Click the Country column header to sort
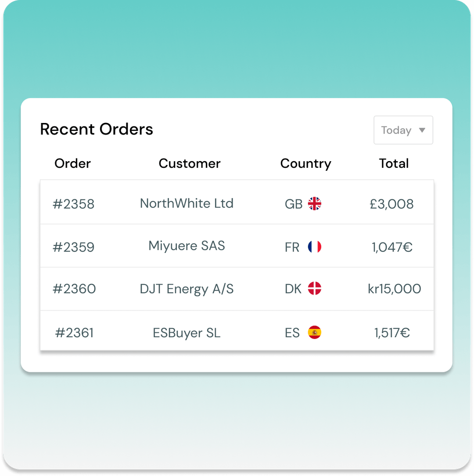474x476 pixels. [x=305, y=163]
